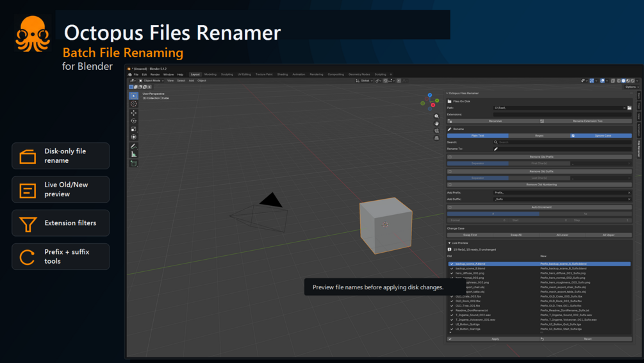This screenshot has width=644, height=363.
Task: Click the Swap First case button
Action: click(x=470, y=235)
